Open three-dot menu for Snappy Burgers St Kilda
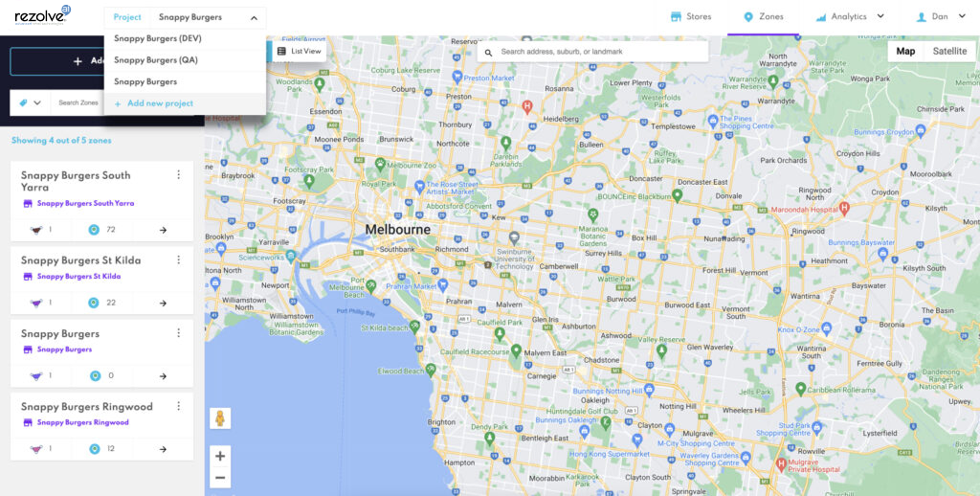 pyautogui.click(x=179, y=259)
